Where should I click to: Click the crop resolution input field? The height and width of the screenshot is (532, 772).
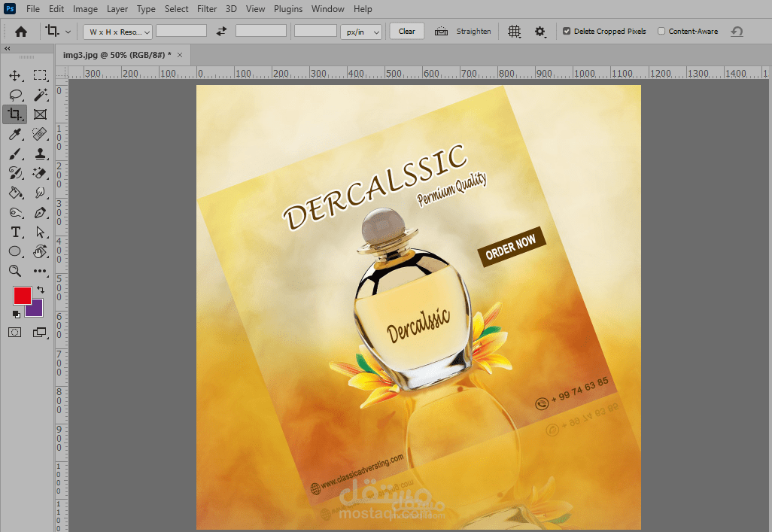(315, 31)
